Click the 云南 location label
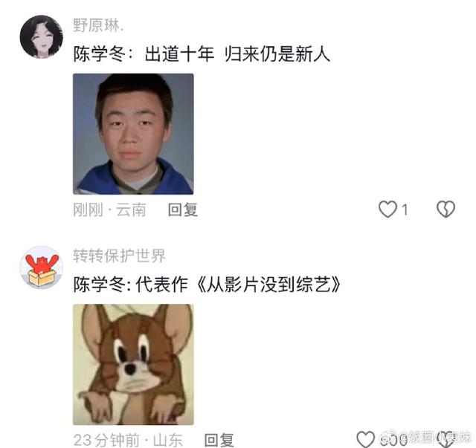This screenshot has height=448, width=476. 131,210
